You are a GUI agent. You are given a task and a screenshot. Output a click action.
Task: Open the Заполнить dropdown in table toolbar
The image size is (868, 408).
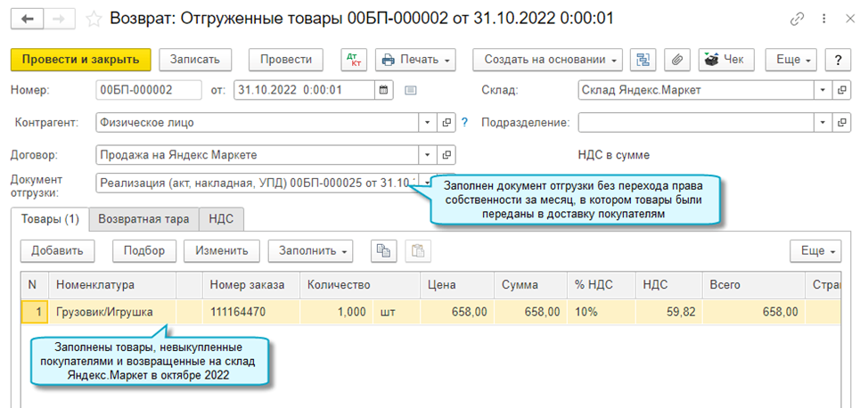(x=312, y=250)
